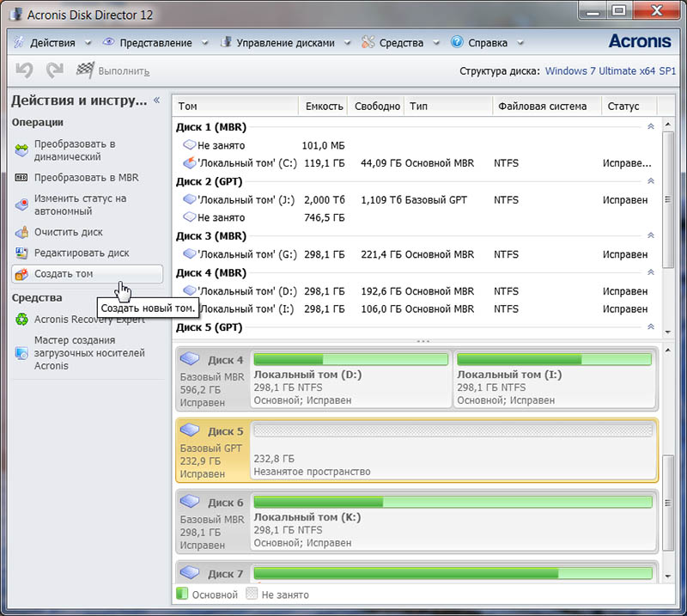This screenshot has height=616, width=687.
Task: Select the Локальный том (I:) usage bar
Action: pyautogui.click(x=554, y=359)
